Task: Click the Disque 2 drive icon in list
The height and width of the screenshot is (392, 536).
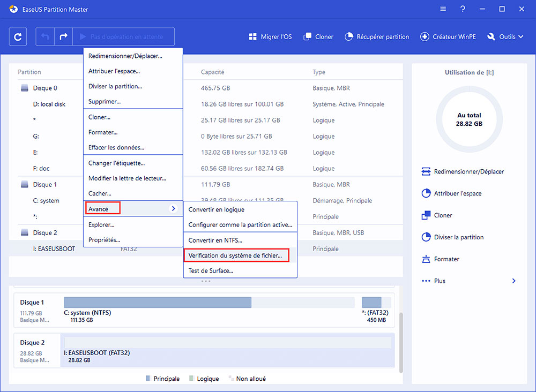Action: (25, 232)
